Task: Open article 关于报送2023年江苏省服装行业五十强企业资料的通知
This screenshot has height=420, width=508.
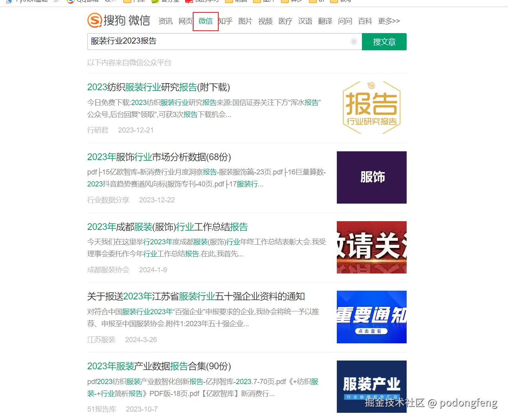Action: click(x=196, y=297)
